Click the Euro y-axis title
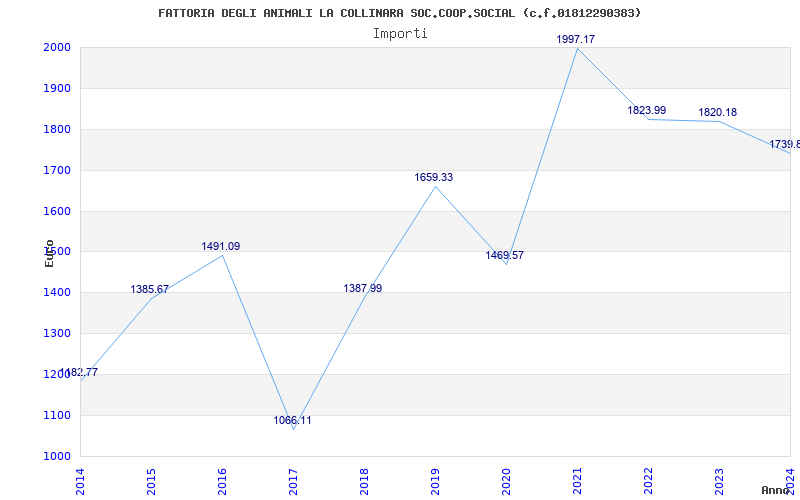800x500 pixels. pos(49,253)
